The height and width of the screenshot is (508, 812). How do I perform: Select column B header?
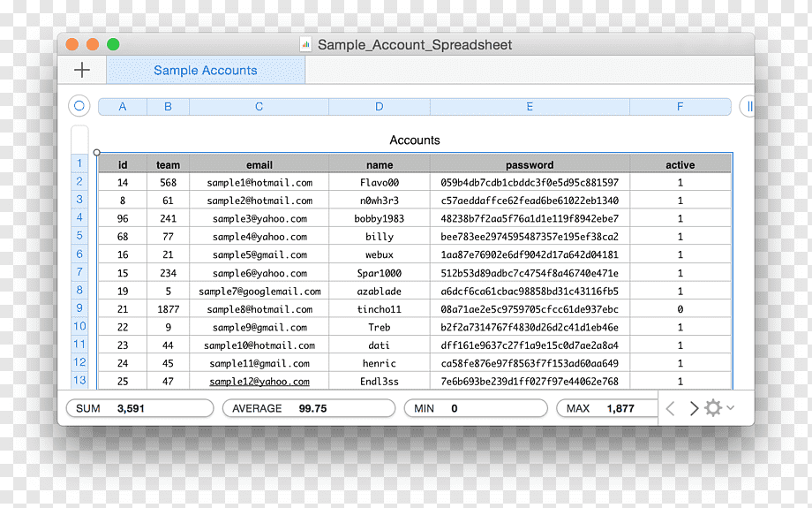(x=169, y=106)
